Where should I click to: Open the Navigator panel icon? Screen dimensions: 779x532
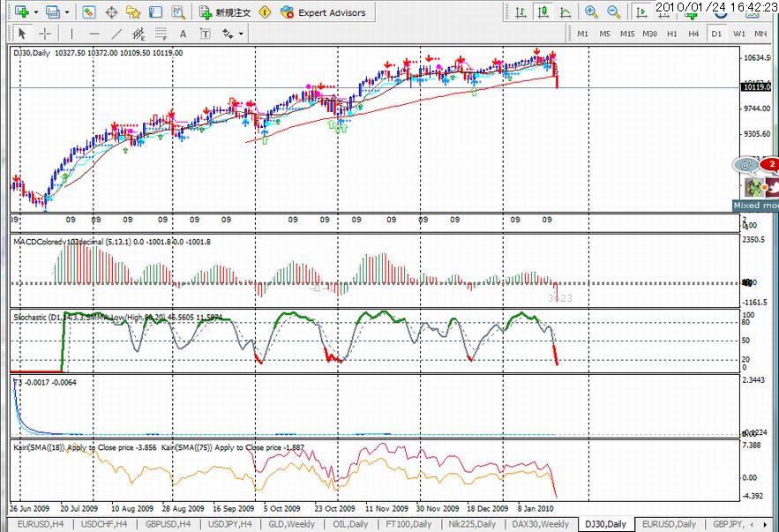[133, 12]
